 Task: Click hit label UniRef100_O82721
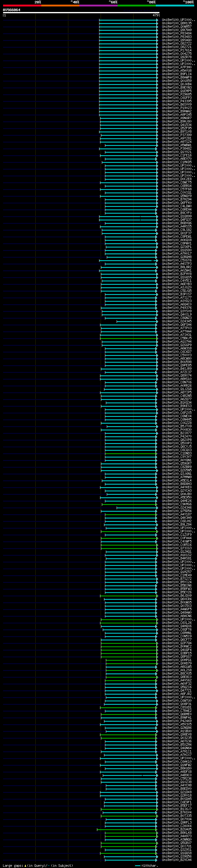point(177,47)
